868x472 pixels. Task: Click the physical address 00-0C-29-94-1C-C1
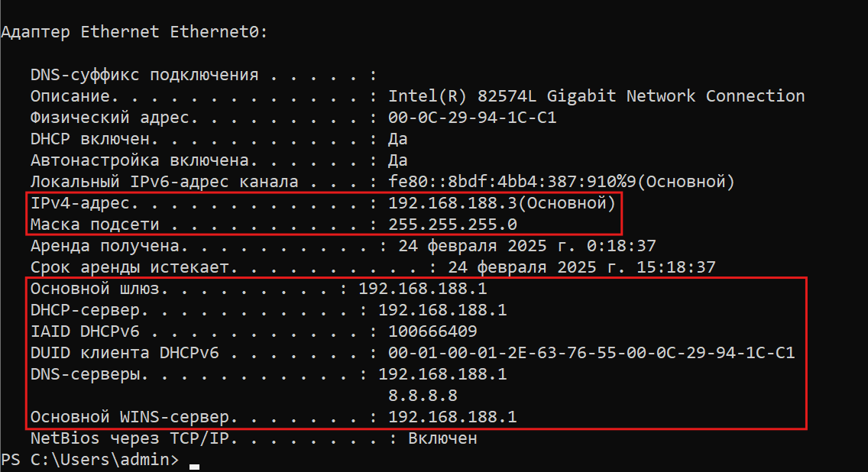click(472, 118)
